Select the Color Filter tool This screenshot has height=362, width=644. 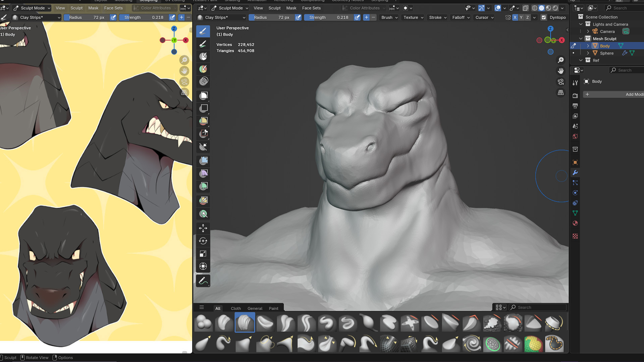tap(203, 186)
